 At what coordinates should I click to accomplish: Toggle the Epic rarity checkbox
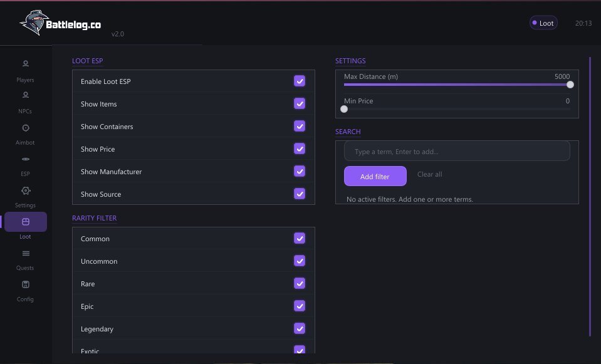[x=300, y=306]
